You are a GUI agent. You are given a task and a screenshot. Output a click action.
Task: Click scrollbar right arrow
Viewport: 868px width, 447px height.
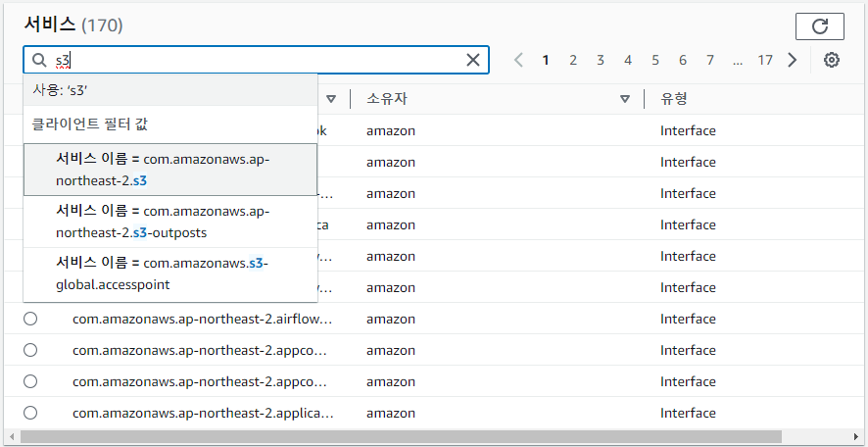point(856,436)
